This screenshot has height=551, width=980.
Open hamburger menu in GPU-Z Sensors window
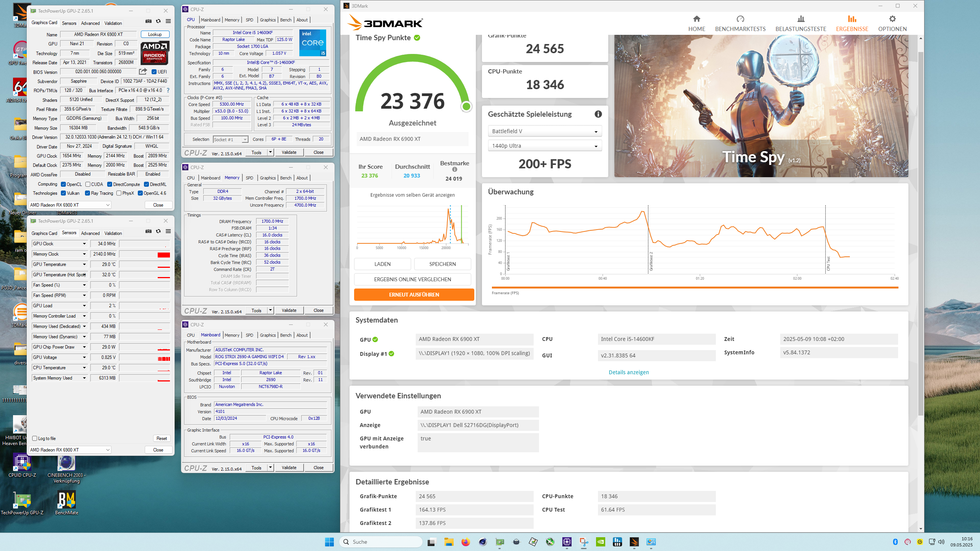click(168, 231)
